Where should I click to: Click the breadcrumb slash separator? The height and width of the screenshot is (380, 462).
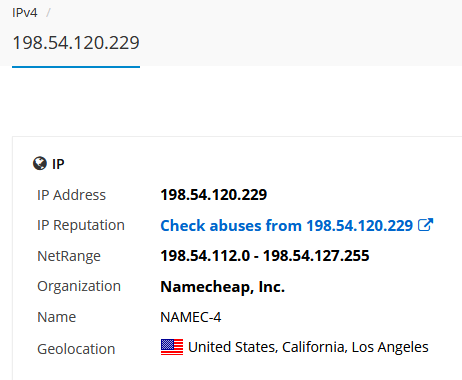point(48,13)
